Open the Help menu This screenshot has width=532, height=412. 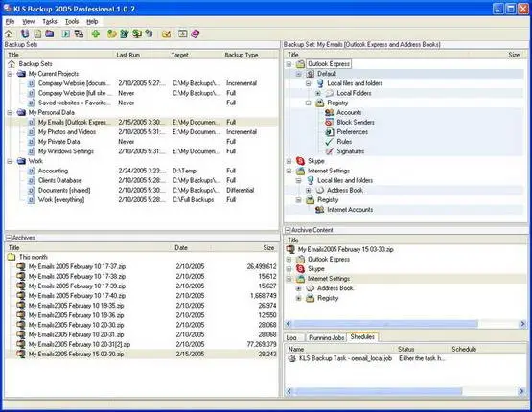(92, 21)
